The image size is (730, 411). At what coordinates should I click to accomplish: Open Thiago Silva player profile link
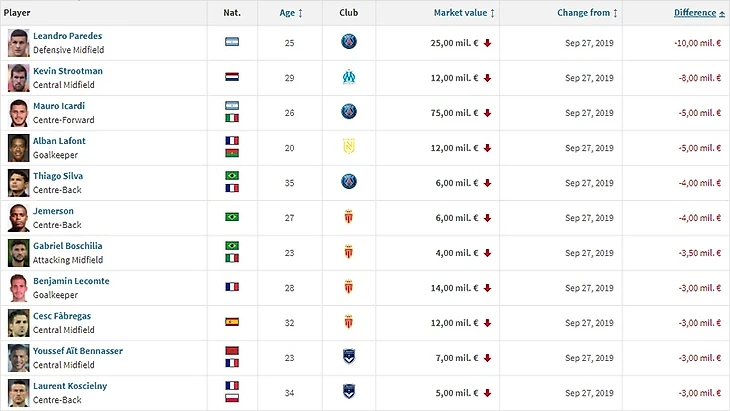(58, 176)
